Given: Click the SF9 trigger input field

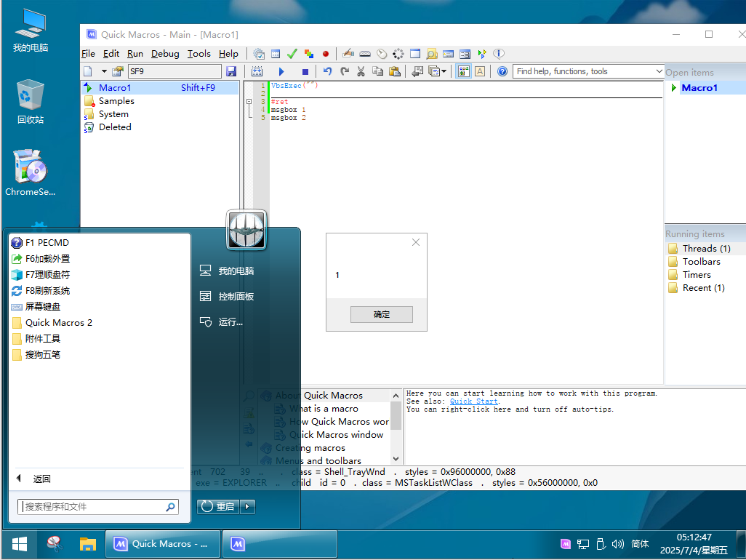Looking at the screenshot, I should click(175, 71).
